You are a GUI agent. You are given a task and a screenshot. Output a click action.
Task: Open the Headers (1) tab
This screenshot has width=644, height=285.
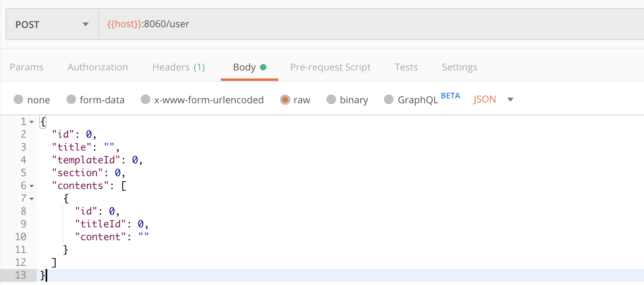pyautogui.click(x=178, y=67)
